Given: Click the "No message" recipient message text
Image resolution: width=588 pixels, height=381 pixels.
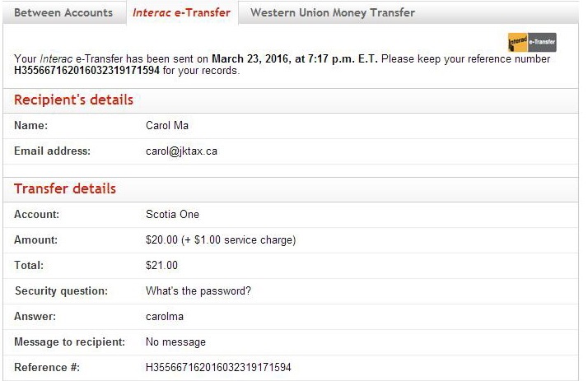Looking at the screenshot, I should pyautogui.click(x=175, y=342).
